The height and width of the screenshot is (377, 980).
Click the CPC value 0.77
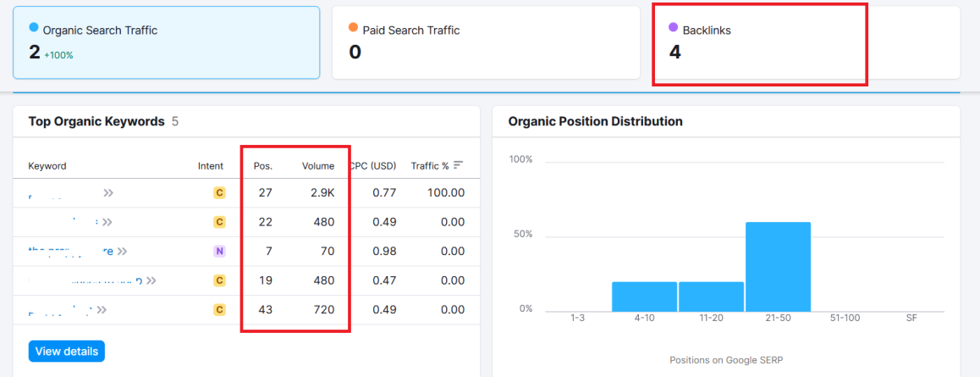click(x=384, y=192)
